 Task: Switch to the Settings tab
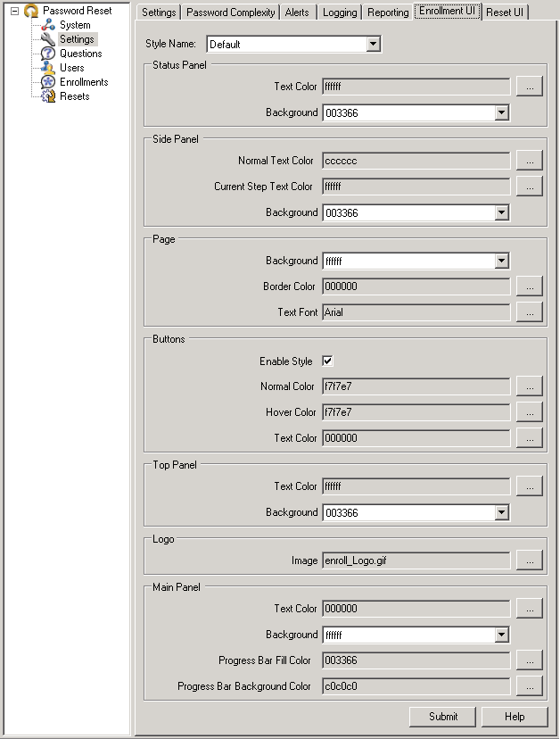159,12
